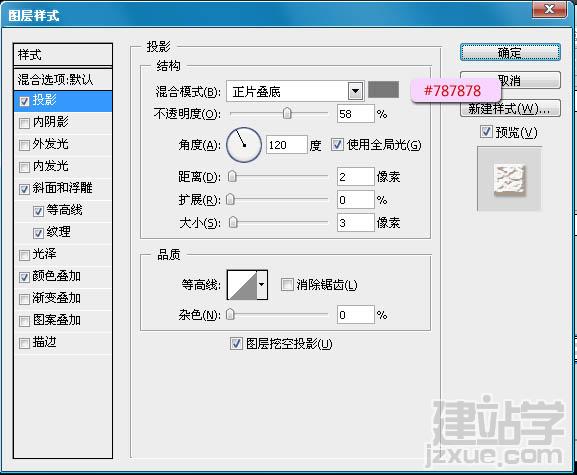Select the 斜面和浮雕 style entry

pos(63,188)
